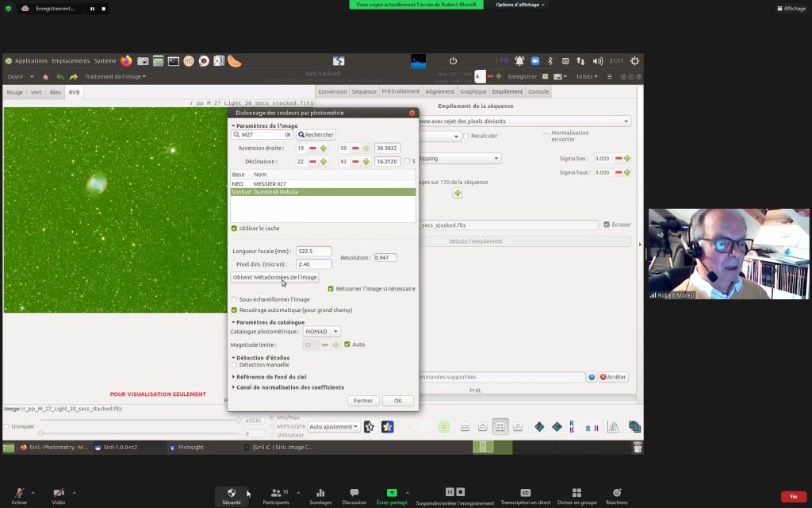The width and height of the screenshot is (812, 508).
Task: Enable the Recalculer checkbox
Action: tap(465, 136)
